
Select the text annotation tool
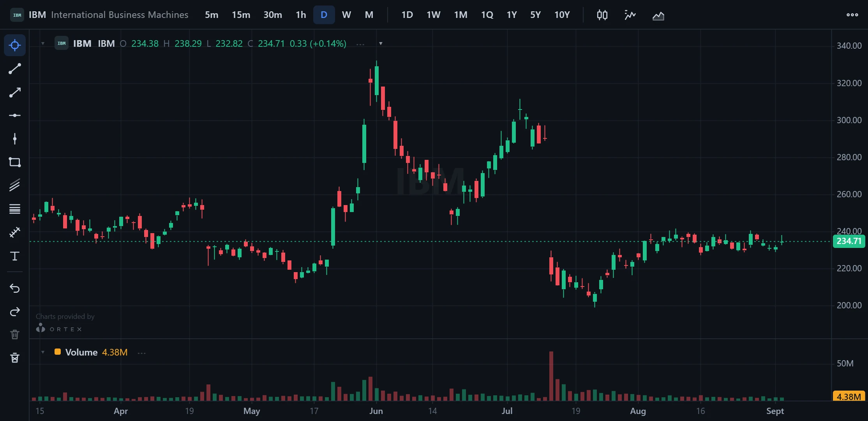pos(15,256)
